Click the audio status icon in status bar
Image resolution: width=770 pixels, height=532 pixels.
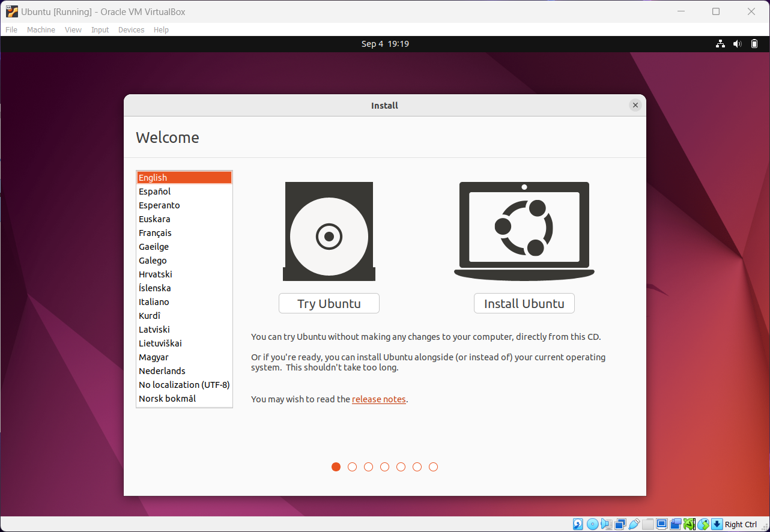click(606, 524)
